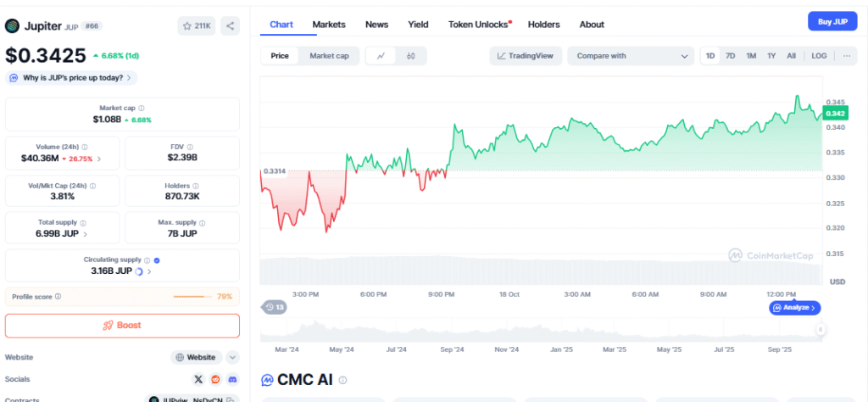Open the Discord social link

tap(233, 379)
